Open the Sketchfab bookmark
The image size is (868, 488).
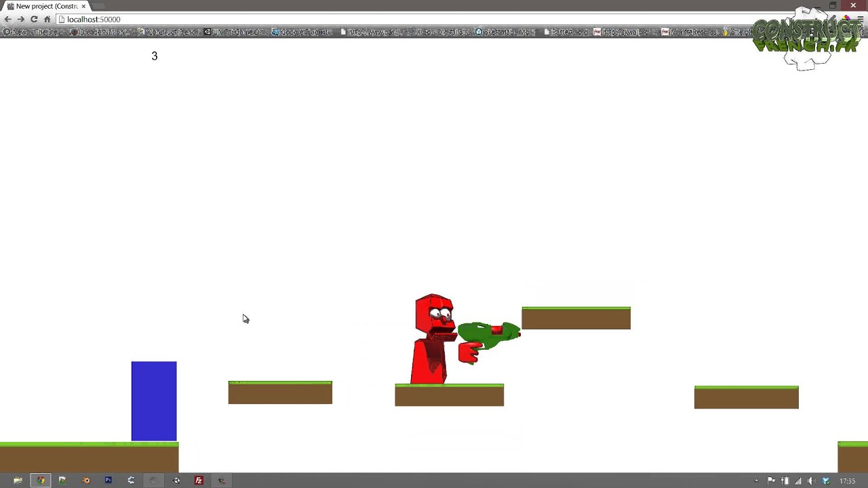coord(505,32)
